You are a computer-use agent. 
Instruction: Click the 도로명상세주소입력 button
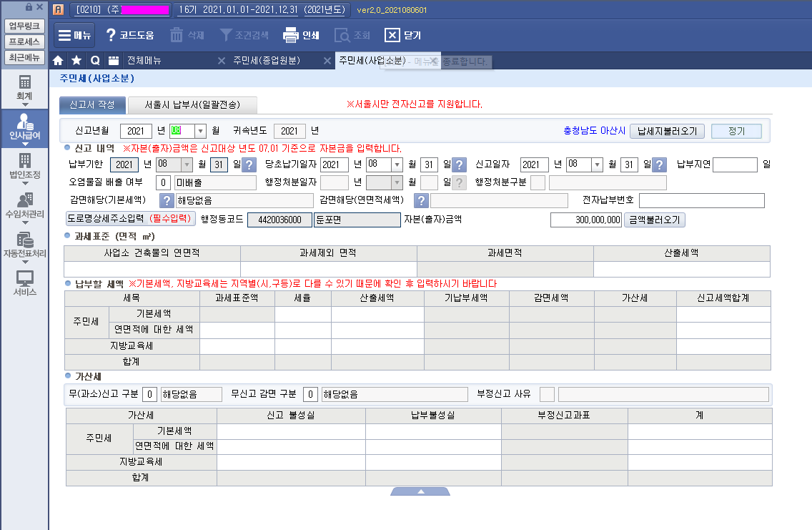click(x=131, y=220)
